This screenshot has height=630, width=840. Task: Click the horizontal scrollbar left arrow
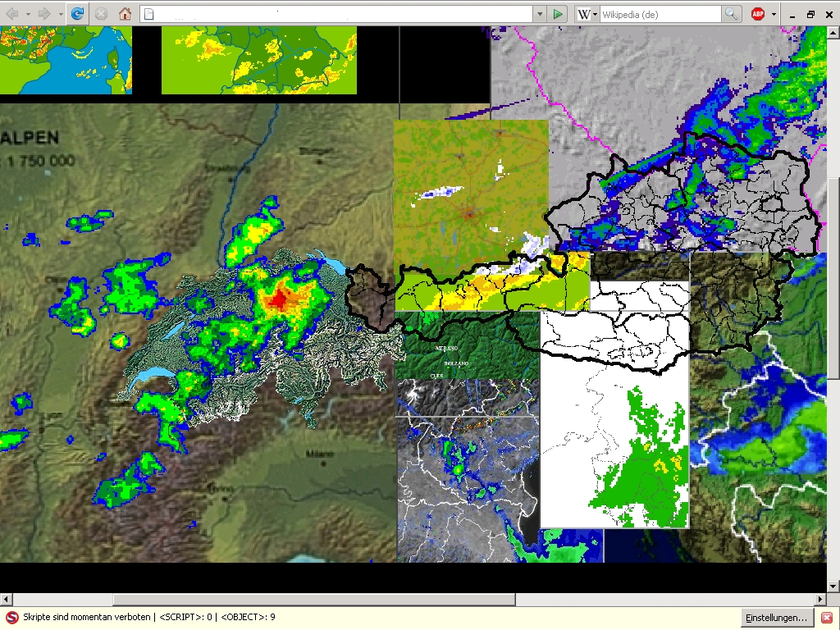[x=6, y=599]
